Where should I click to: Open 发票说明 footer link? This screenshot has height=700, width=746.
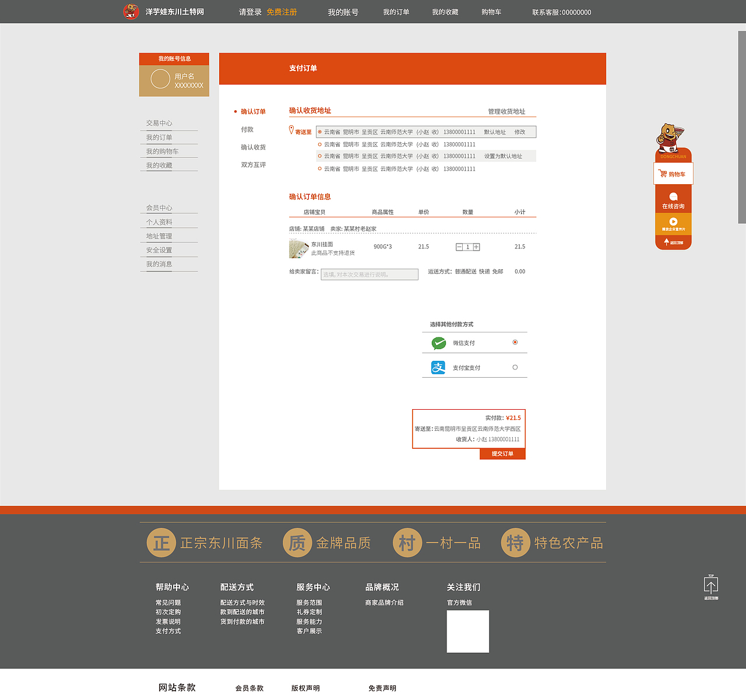tap(168, 622)
